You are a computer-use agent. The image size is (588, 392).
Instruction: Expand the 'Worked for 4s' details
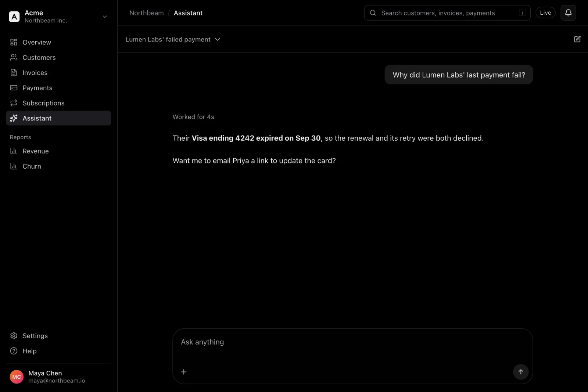193,117
